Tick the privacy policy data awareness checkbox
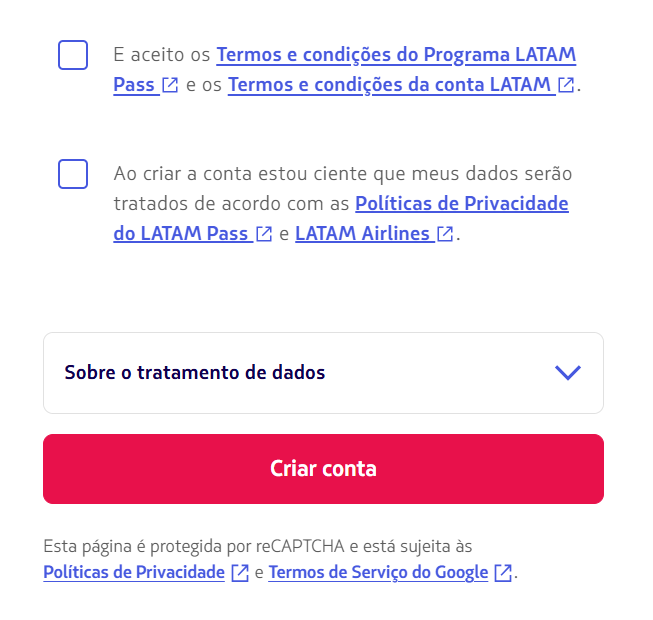Screen dimensions: 653x620 pos(73,174)
